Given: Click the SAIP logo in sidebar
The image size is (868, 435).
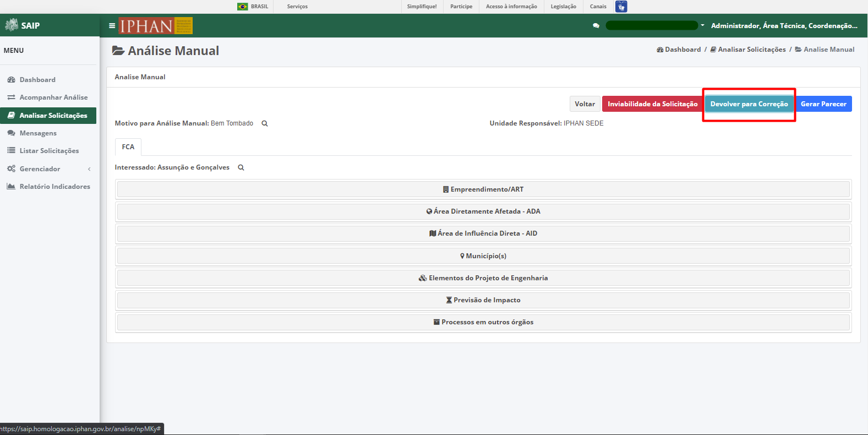Looking at the screenshot, I should [23, 25].
